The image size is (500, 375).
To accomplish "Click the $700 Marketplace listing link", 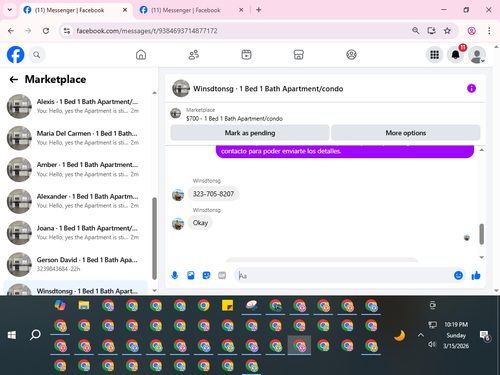I will click(x=234, y=119).
